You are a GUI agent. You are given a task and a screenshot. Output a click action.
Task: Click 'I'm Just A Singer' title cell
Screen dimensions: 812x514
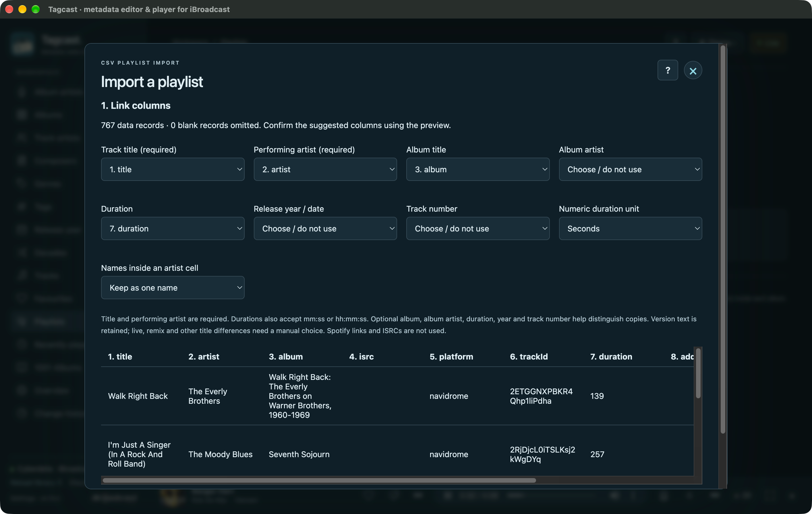click(x=139, y=454)
